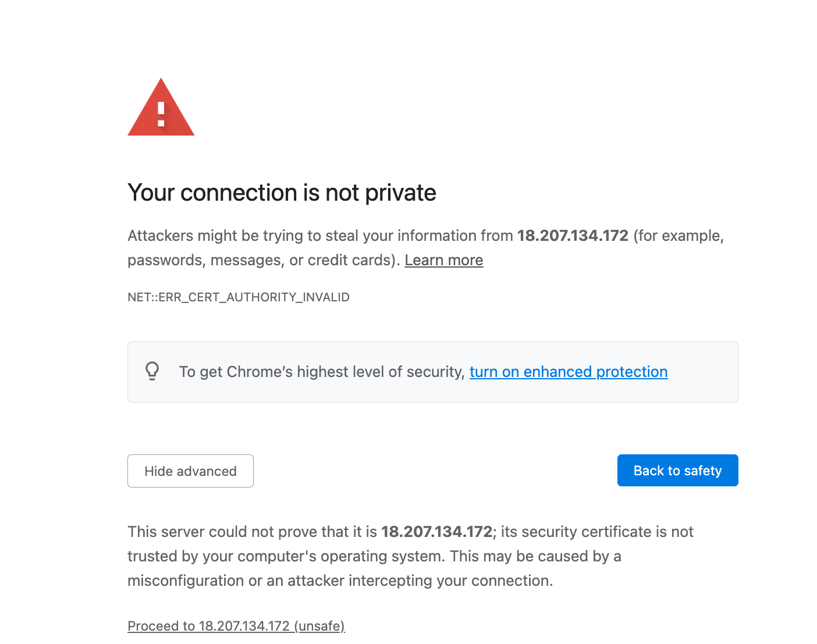Click bold IP address in 'This server' sentence
Screen dimensions: 817x644
click(436, 532)
